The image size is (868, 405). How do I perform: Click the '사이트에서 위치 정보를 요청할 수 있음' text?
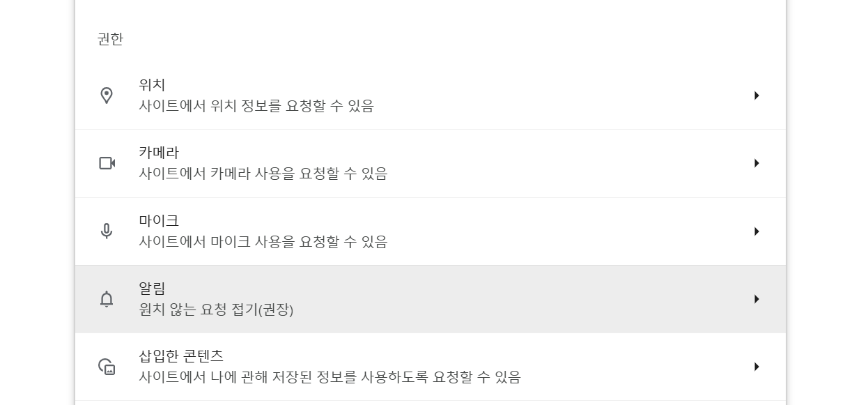pos(256,106)
